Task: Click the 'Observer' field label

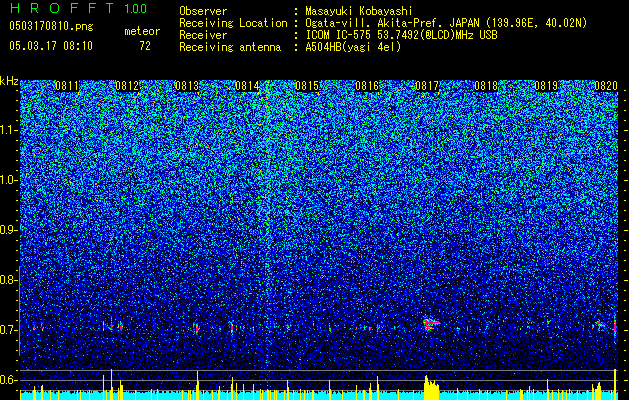Action: coord(203,11)
